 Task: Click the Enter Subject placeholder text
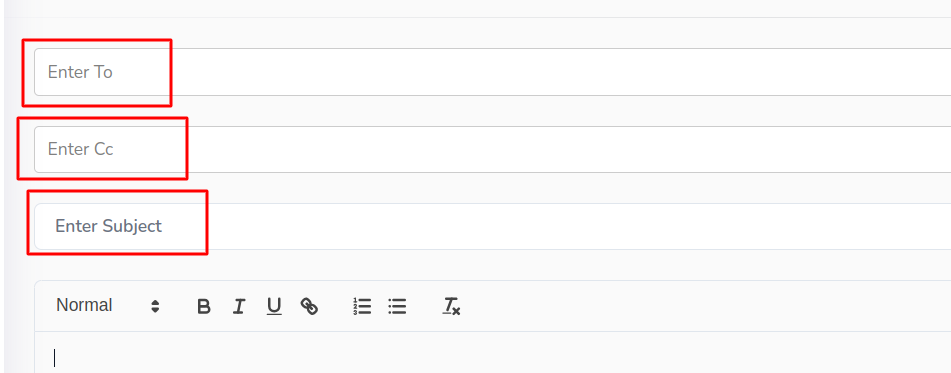coord(109,226)
